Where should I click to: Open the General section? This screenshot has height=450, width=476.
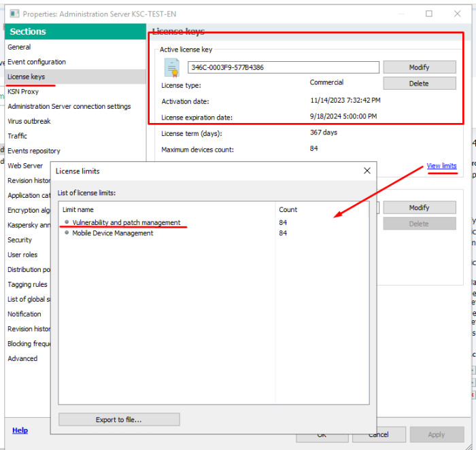[x=19, y=47]
